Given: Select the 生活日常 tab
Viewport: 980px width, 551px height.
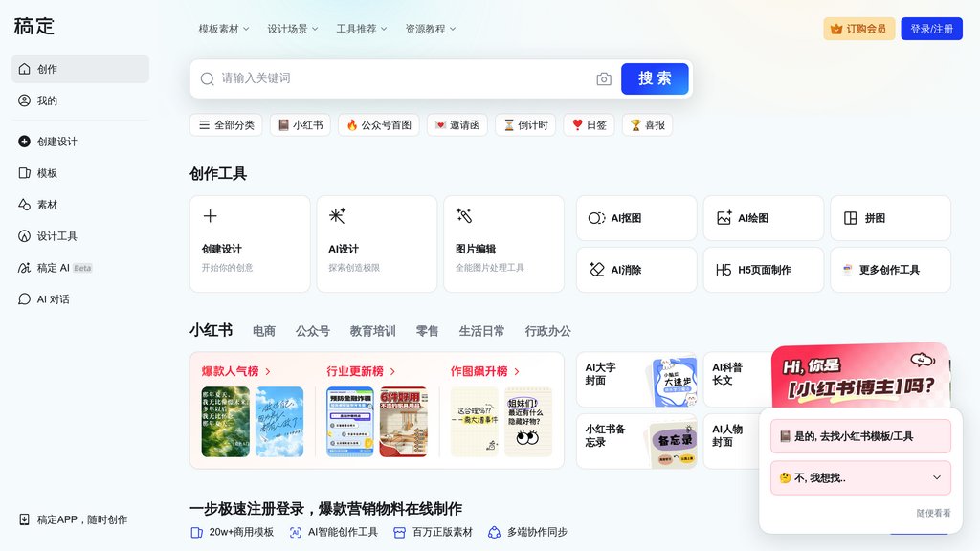Looking at the screenshot, I should click(x=481, y=330).
